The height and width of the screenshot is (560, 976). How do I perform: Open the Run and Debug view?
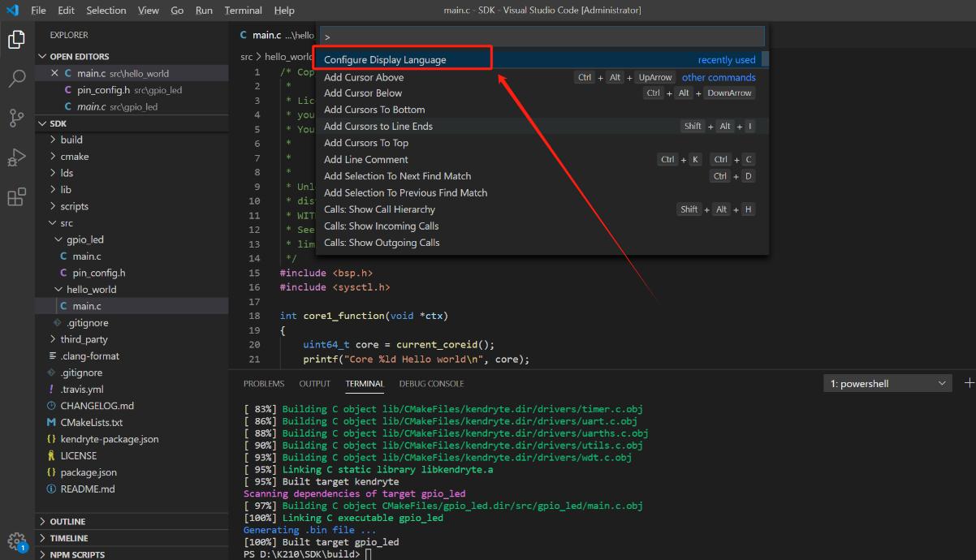click(16, 157)
